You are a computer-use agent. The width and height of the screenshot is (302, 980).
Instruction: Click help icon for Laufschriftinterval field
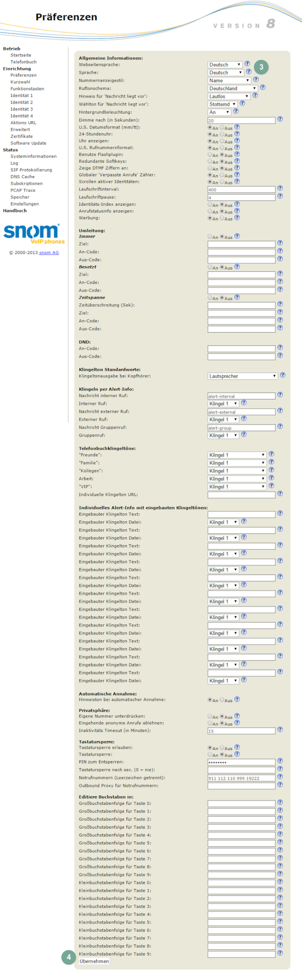(280, 189)
